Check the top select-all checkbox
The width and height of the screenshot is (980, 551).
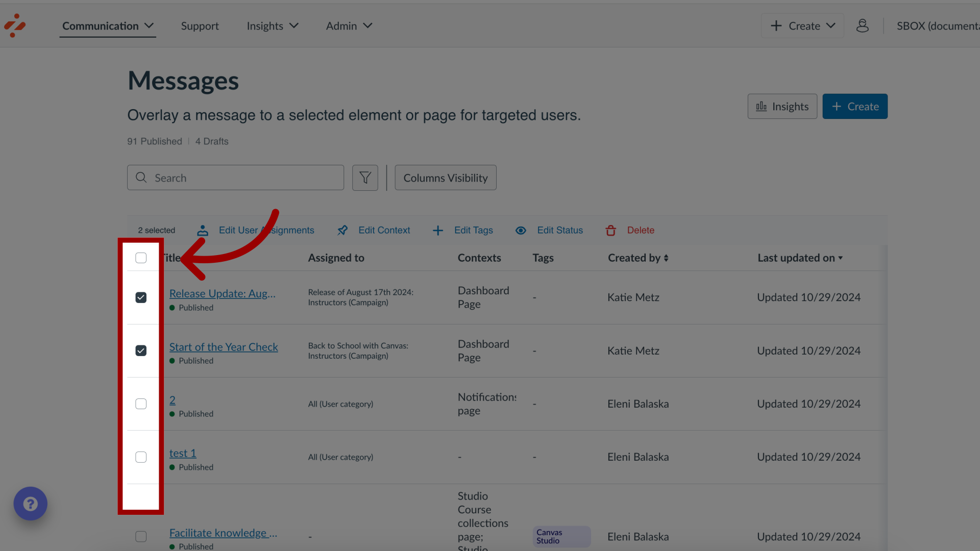pos(141,258)
